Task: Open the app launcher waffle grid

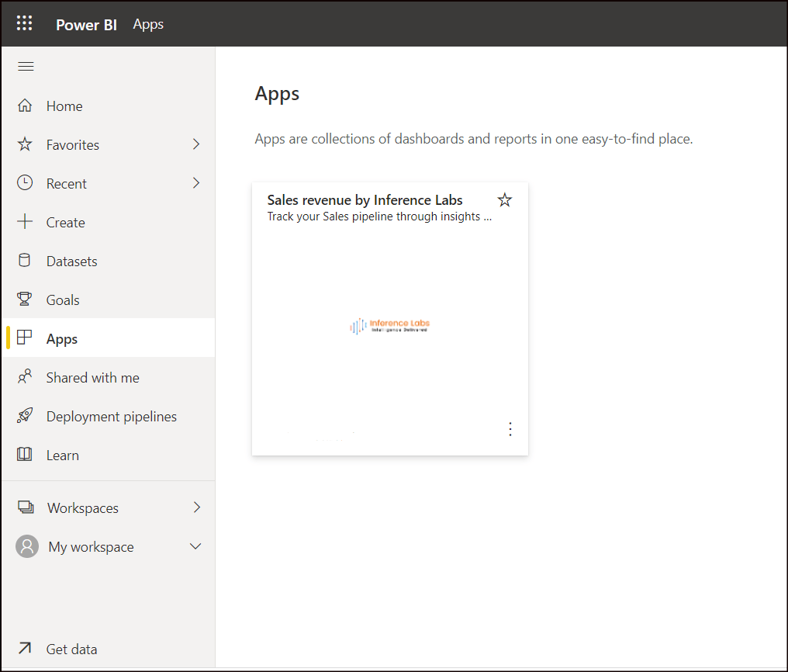Action: (24, 23)
